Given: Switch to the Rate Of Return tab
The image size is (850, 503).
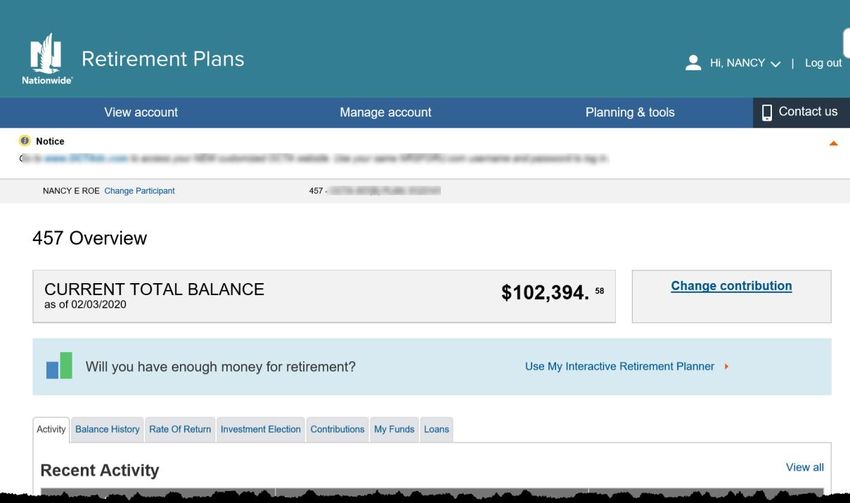Looking at the screenshot, I should pyautogui.click(x=180, y=429).
